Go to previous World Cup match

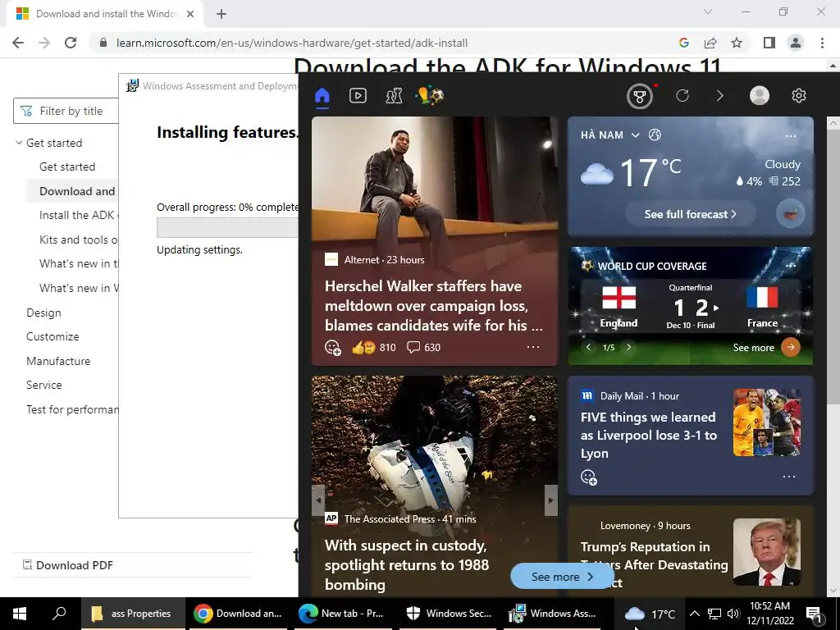[x=588, y=347]
